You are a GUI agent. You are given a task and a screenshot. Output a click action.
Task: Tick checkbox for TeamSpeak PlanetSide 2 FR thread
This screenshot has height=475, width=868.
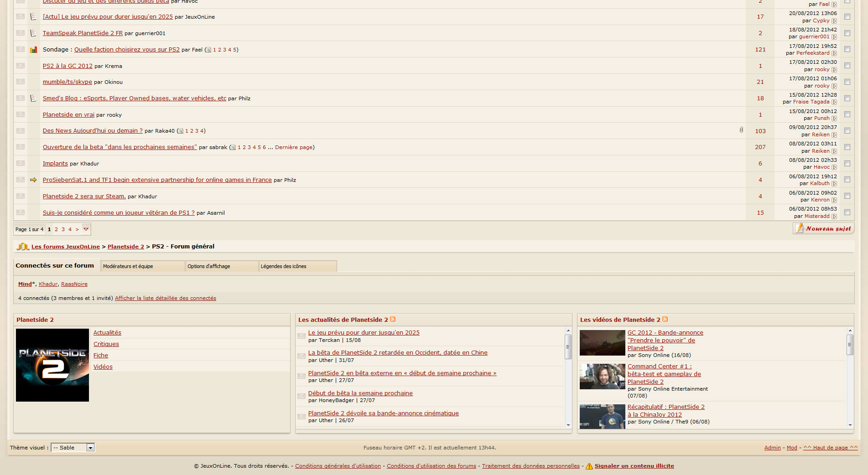[x=847, y=33]
